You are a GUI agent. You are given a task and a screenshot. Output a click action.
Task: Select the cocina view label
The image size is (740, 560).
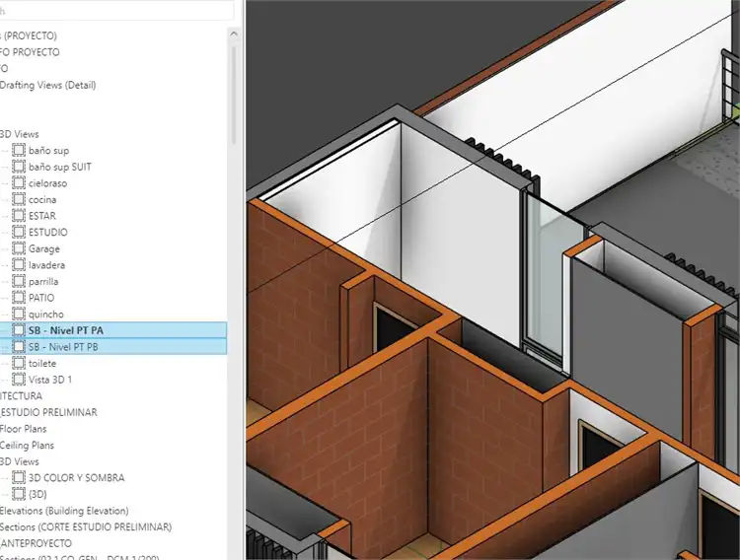tap(42, 199)
